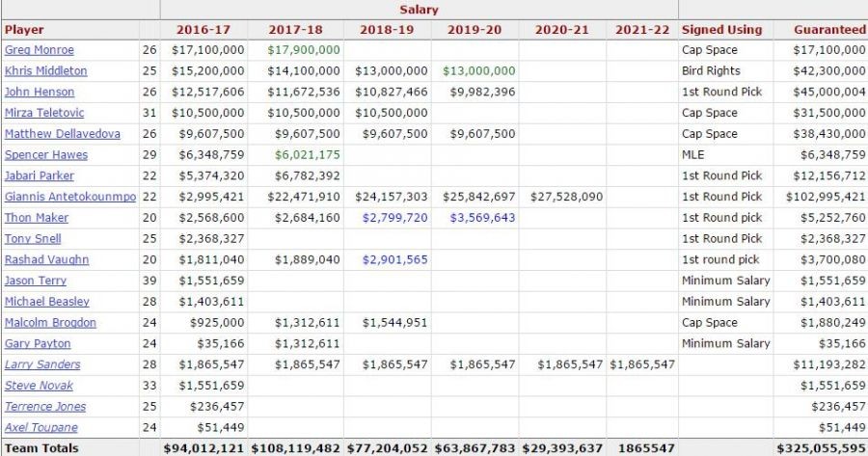868x456 pixels.
Task: Open Thon Maker player link
Action: [x=37, y=218]
